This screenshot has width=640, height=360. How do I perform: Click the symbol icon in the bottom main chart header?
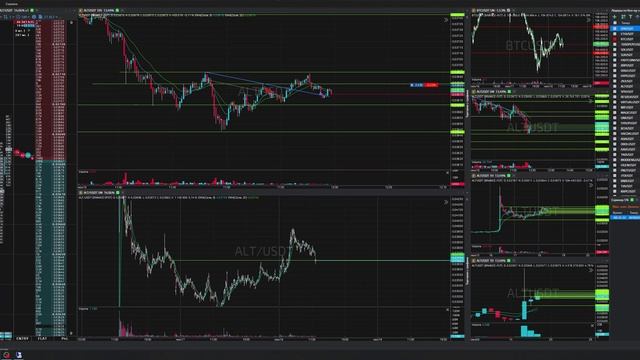tap(81, 192)
